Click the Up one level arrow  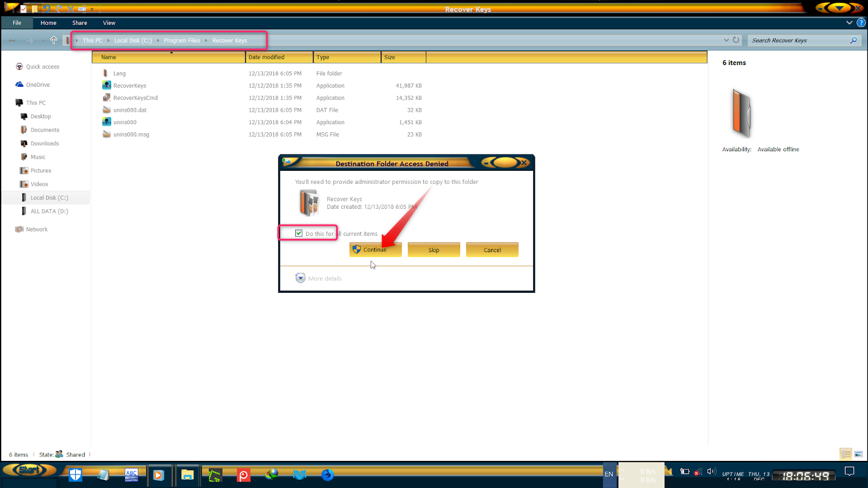click(x=54, y=40)
